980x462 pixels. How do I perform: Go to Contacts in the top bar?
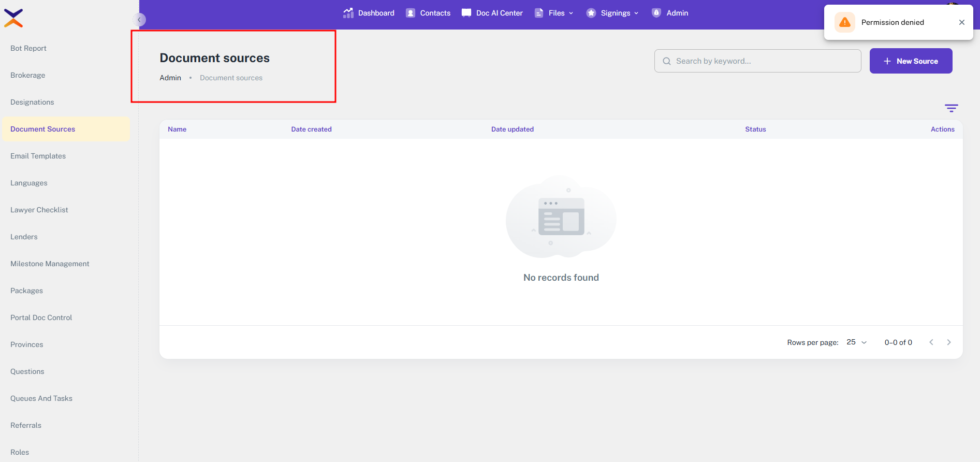pyautogui.click(x=428, y=13)
